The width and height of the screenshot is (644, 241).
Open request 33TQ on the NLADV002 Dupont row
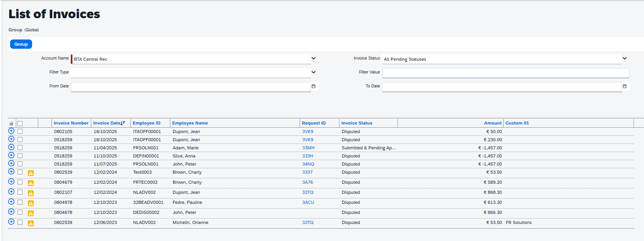pyautogui.click(x=308, y=192)
